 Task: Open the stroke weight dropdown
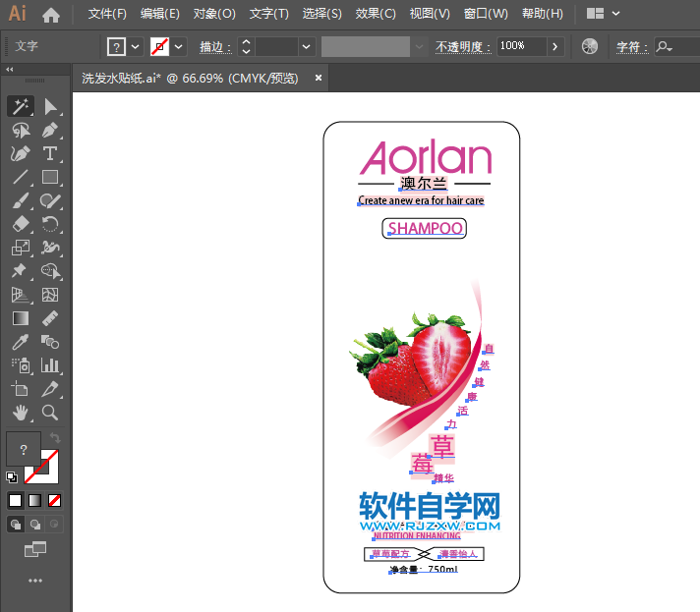click(307, 46)
